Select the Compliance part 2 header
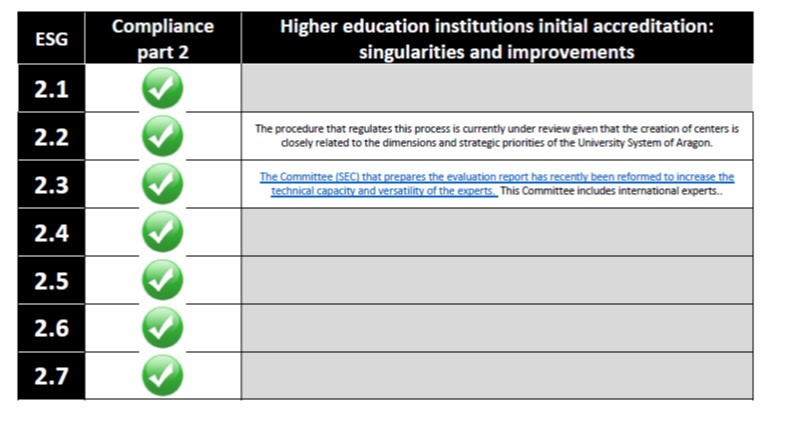 coord(163,39)
